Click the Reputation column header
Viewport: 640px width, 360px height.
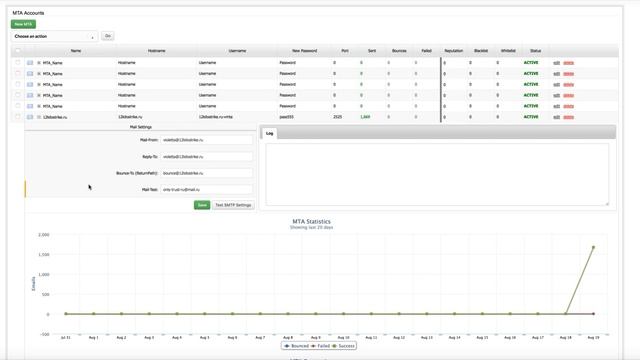(454, 51)
